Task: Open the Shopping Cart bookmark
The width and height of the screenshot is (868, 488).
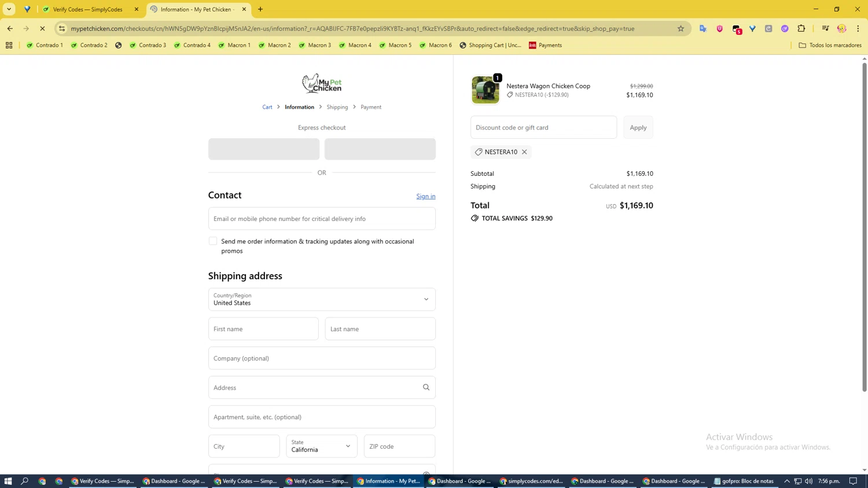Action: click(490, 45)
